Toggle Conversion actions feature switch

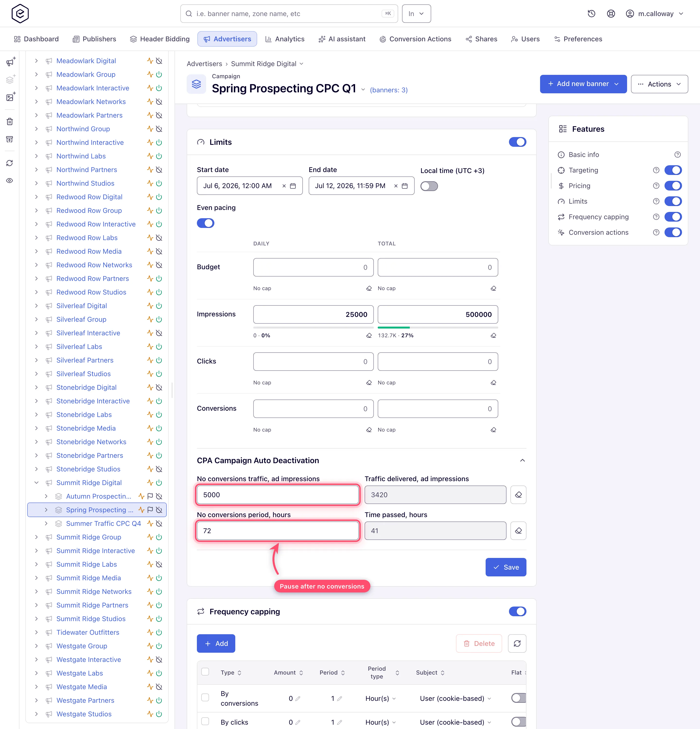click(x=673, y=233)
